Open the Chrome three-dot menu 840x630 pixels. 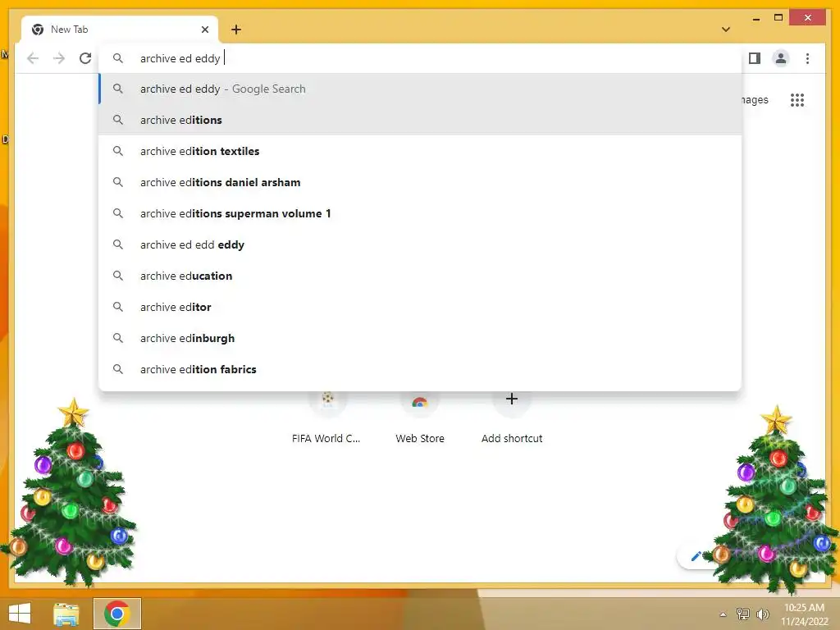807,58
